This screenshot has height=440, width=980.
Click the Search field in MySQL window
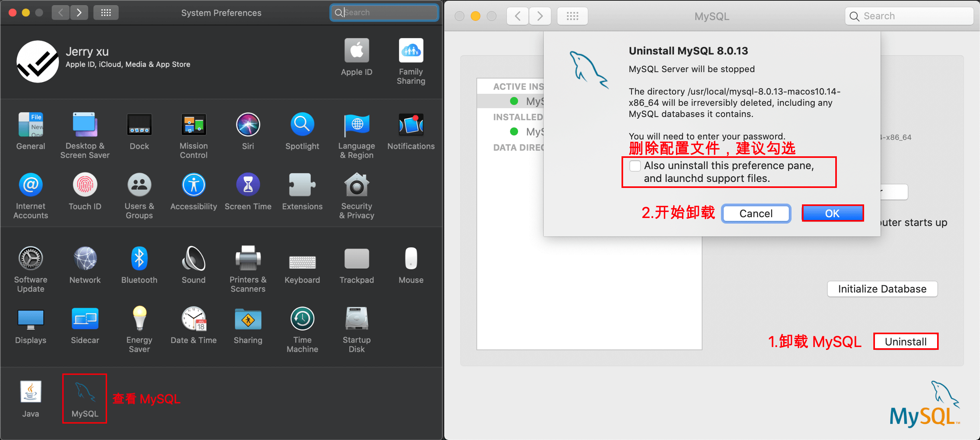coord(909,16)
